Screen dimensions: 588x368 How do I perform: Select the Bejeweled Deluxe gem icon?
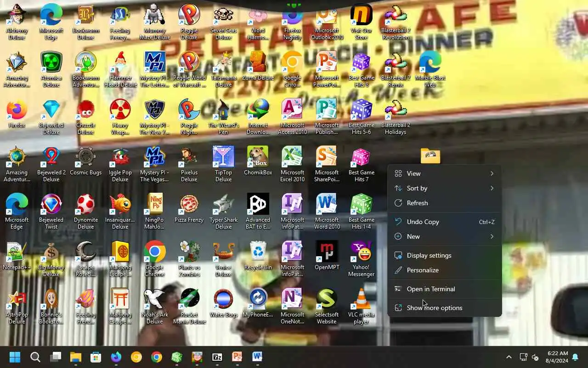pyautogui.click(x=51, y=117)
